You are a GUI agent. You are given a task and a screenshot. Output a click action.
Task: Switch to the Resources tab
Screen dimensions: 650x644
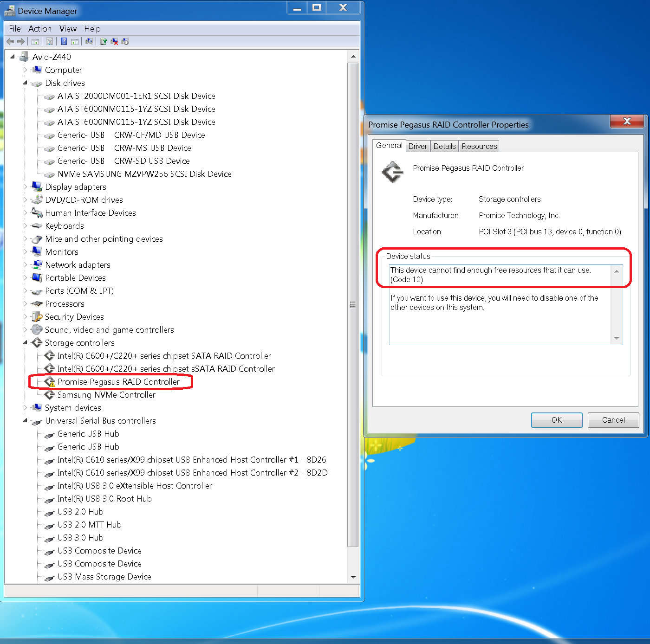coord(479,146)
